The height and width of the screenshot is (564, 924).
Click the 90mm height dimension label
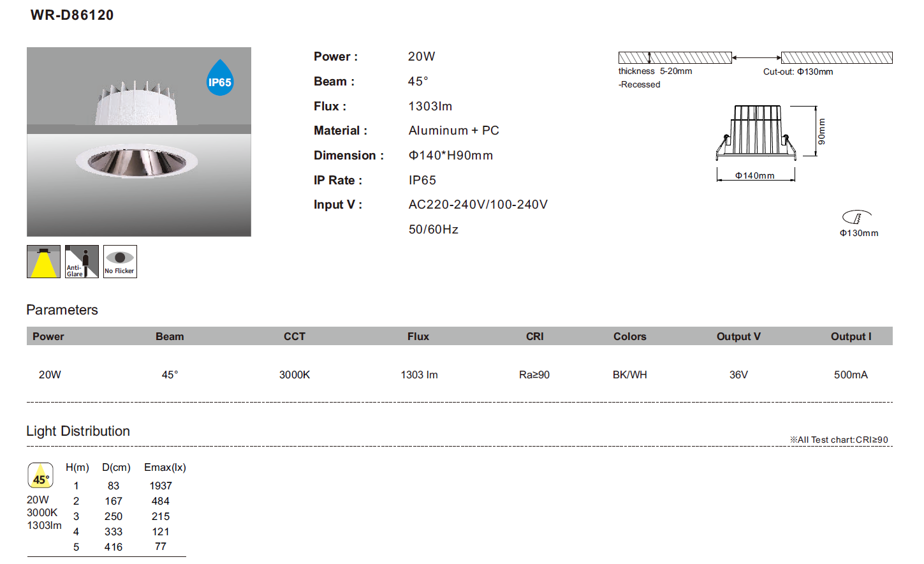[821, 131]
